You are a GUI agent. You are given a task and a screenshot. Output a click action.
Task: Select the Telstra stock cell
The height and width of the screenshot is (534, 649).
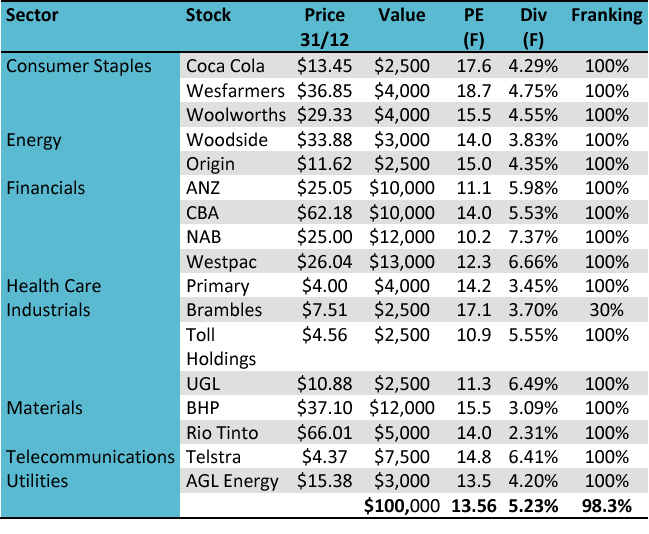[x=215, y=457]
